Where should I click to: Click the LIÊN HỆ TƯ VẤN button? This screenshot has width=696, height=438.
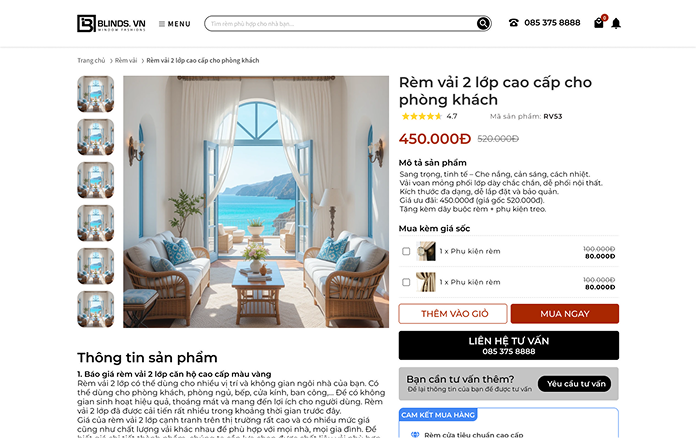pos(509,345)
